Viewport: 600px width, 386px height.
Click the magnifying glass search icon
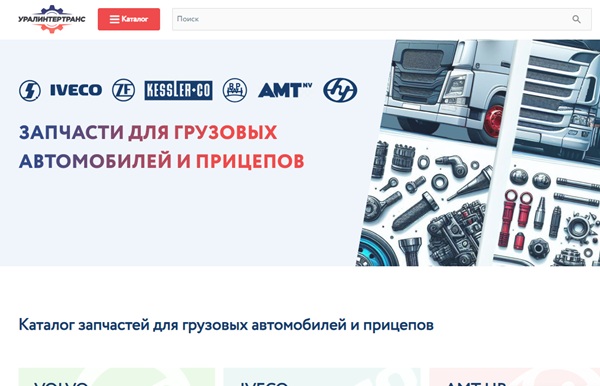(576, 19)
